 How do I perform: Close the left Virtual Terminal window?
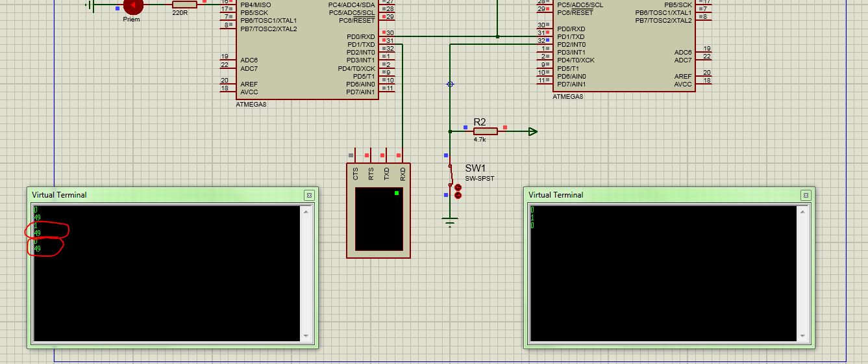click(x=309, y=195)
